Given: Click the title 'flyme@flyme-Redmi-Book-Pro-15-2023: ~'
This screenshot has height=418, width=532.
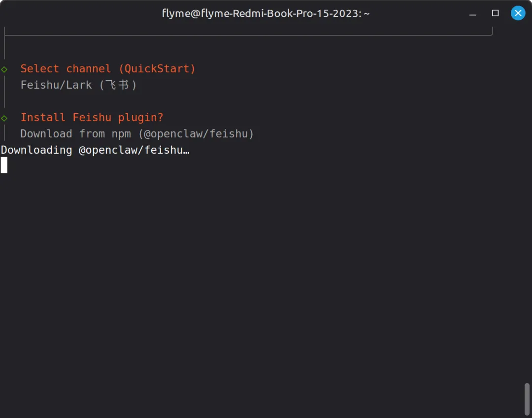Looking at the screenshot, I should (266, 14).
